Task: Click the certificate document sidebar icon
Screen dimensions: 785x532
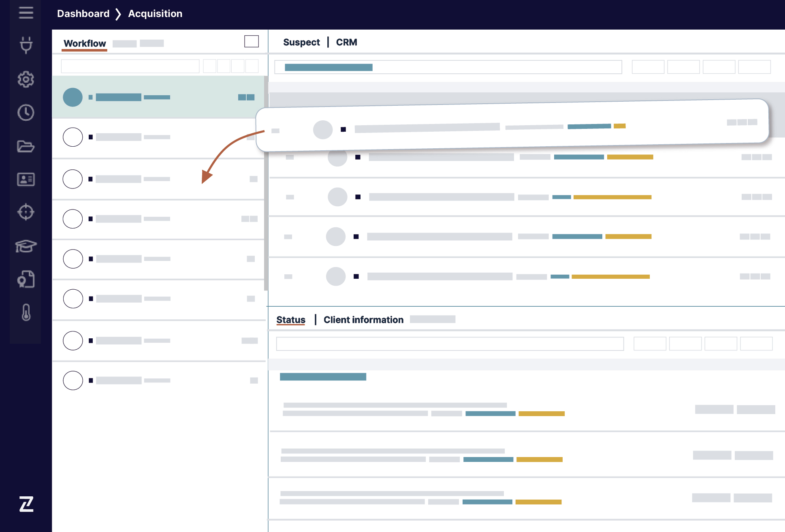Action: coord(26,279)
